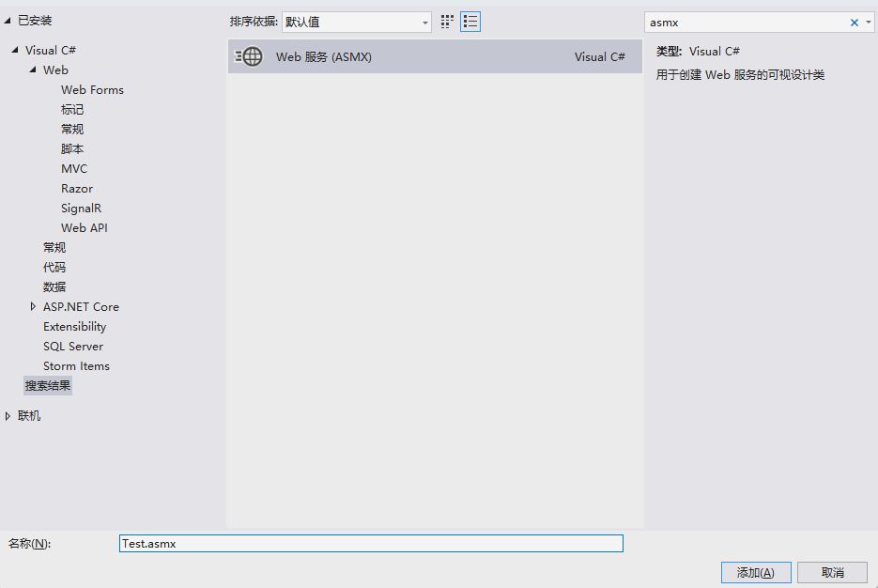
Task: Select the Razor category
Action: point(77,189)
